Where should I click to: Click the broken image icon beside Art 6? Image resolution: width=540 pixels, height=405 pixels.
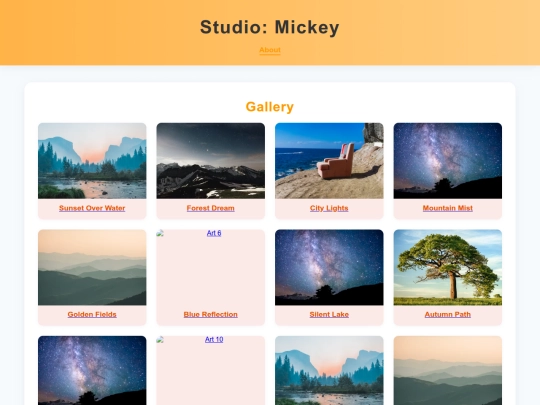click(160, 233)
